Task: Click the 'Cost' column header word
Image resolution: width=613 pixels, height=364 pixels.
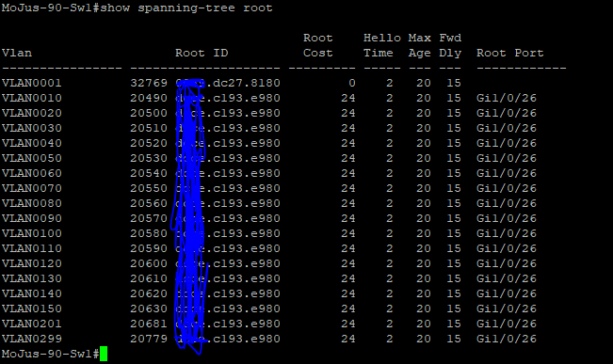Action: pos(318,53)
